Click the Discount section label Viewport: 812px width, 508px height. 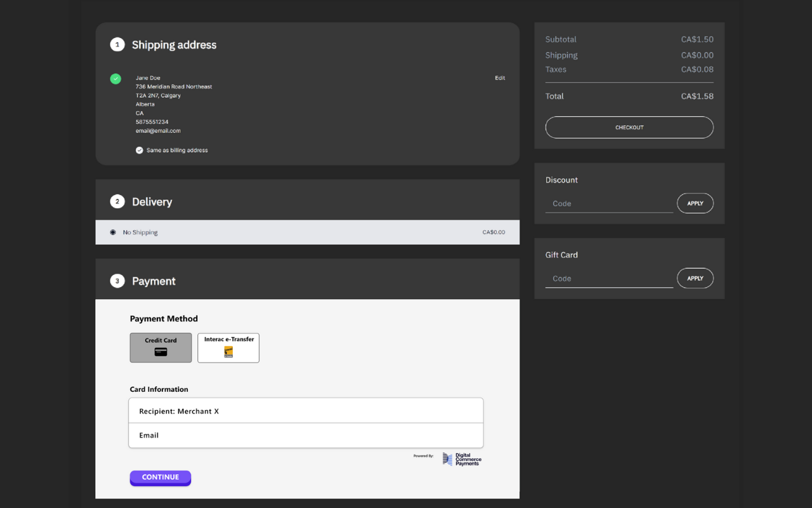click(561, 180)
